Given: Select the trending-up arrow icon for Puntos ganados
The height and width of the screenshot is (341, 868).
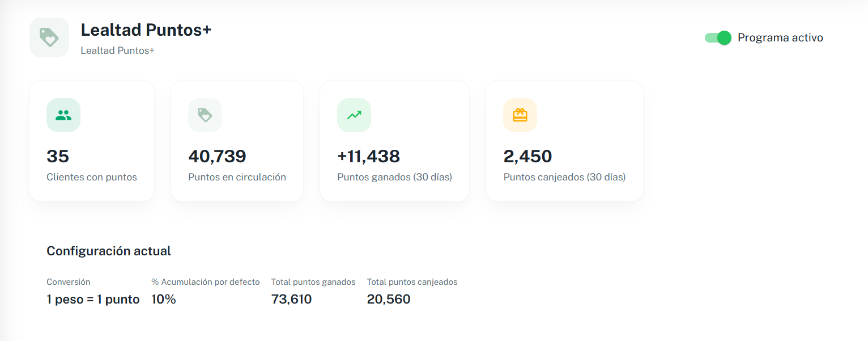Looking at the screenshot, I should coord(354,115).
